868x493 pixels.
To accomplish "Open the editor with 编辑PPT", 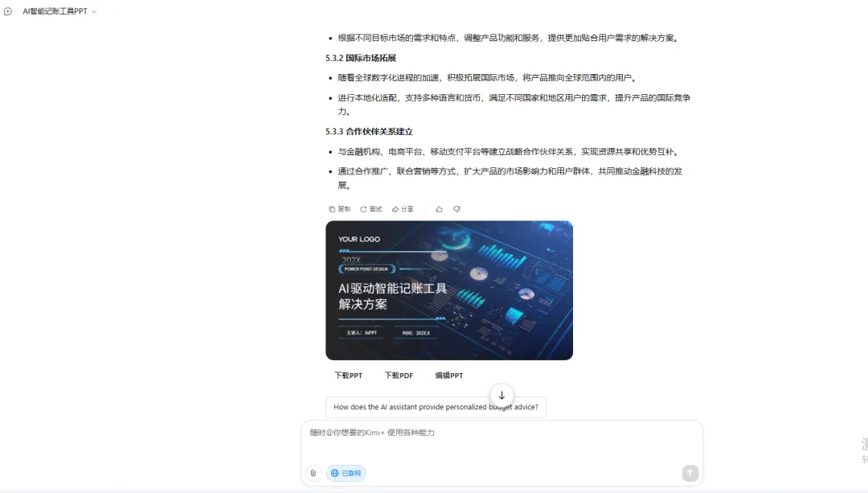I will [449, 376].
